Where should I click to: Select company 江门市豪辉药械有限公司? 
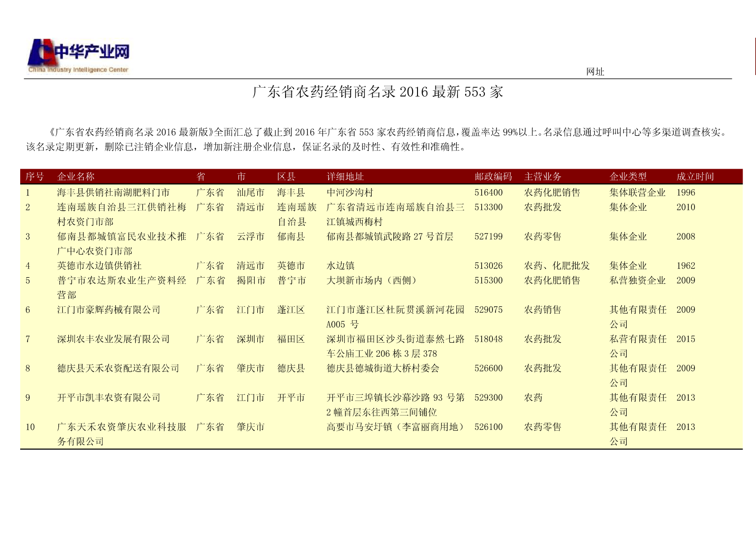coord(109,310)
